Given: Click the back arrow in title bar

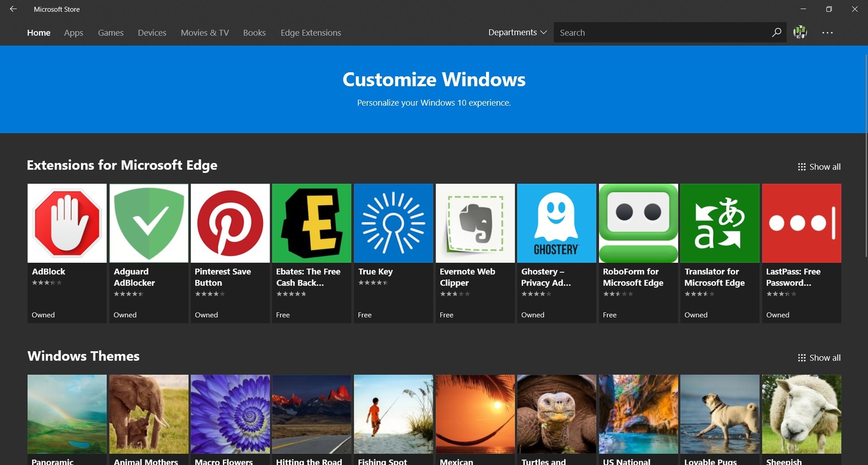Looking at the screenshot, I should click(13, 9).
